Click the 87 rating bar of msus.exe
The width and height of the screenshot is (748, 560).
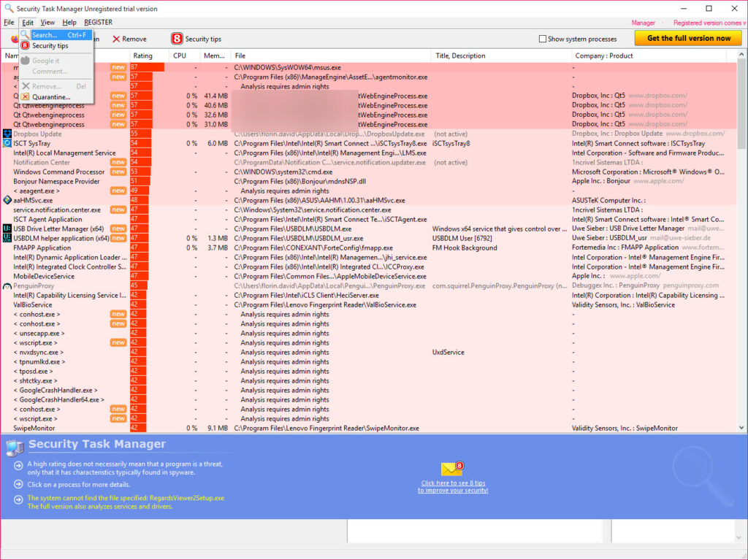coord(147,67)
